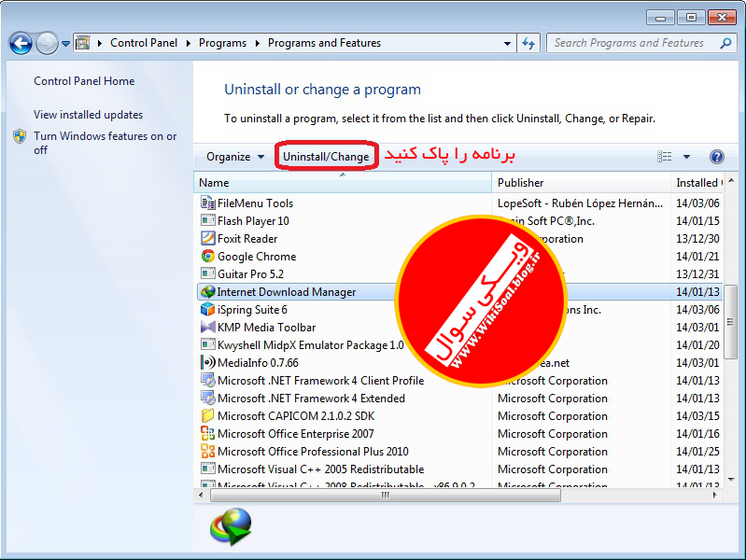
Task: Sort by the Installed On column header
Action: [x=697, y=183]
